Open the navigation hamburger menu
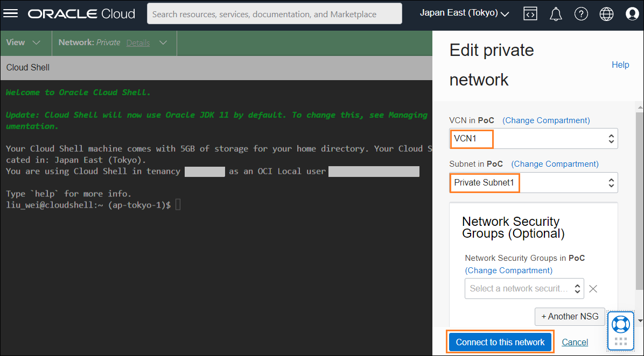 click(11, 13)
